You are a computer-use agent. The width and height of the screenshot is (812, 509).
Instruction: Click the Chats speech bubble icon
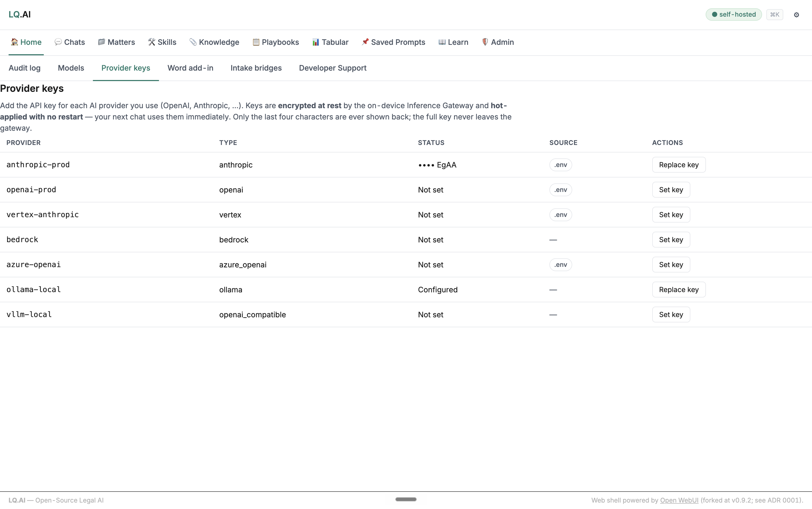coord(58,42)
